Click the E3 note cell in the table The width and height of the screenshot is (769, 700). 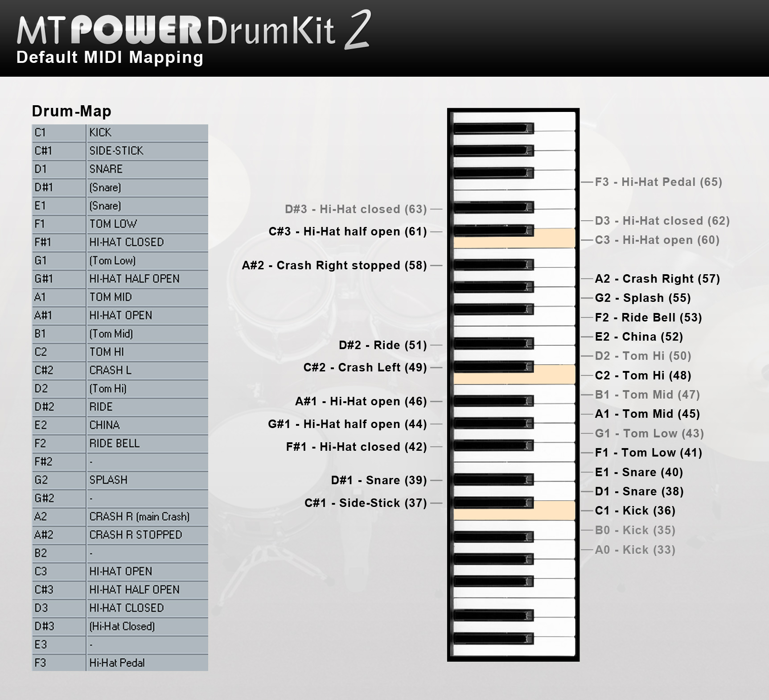click(58, 644)
